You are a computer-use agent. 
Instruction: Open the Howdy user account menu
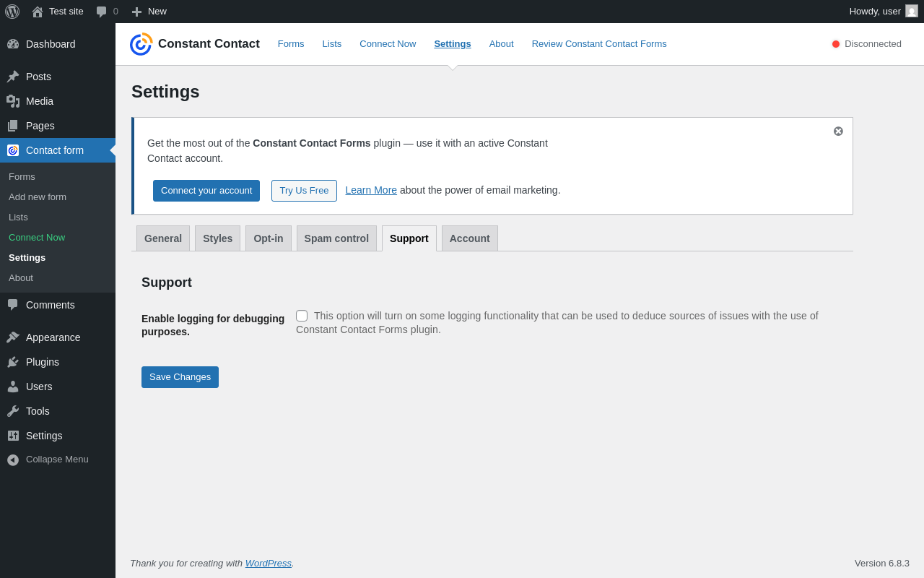(x=883, y=12)
